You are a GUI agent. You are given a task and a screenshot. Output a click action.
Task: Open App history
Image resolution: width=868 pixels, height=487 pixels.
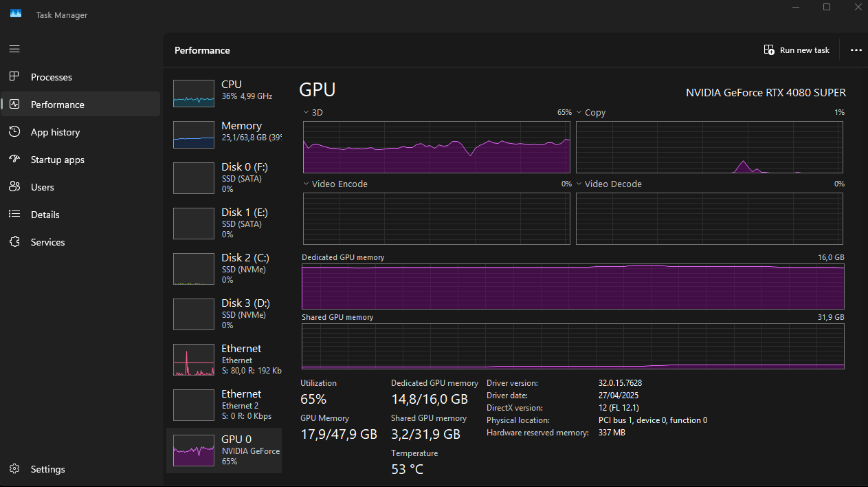57,131
